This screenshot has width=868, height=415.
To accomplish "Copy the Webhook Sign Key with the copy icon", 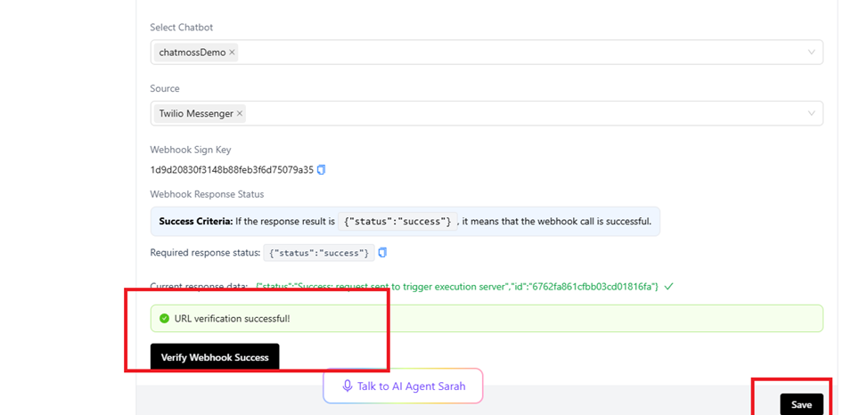I will point(322,169).
